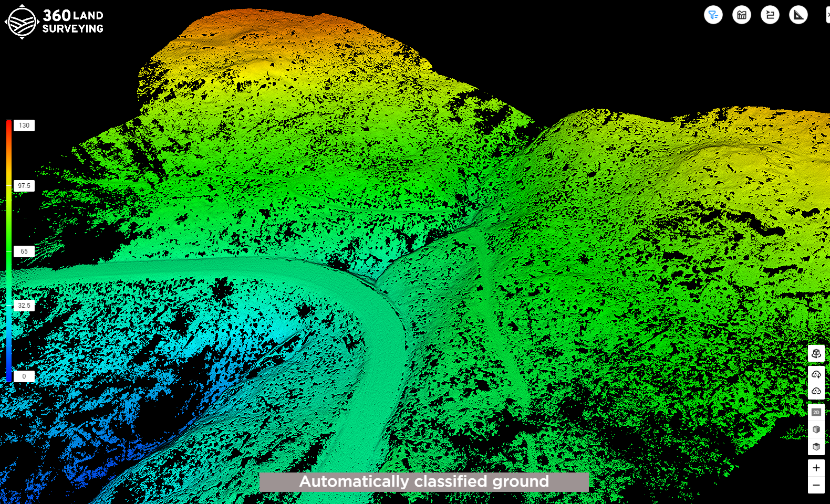
Task: Toggle the 2D view mode
Action: [x=816, y=412]
